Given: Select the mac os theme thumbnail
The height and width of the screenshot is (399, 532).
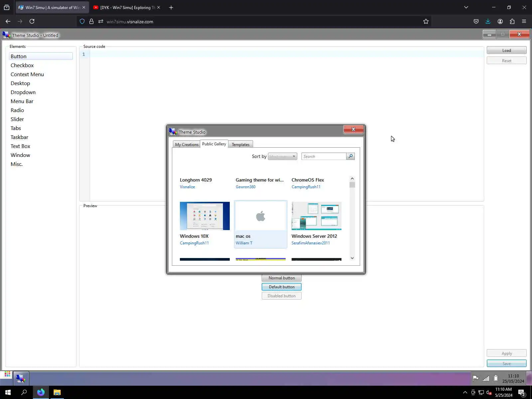Looking at the screenshot, I should coord(261,216).
